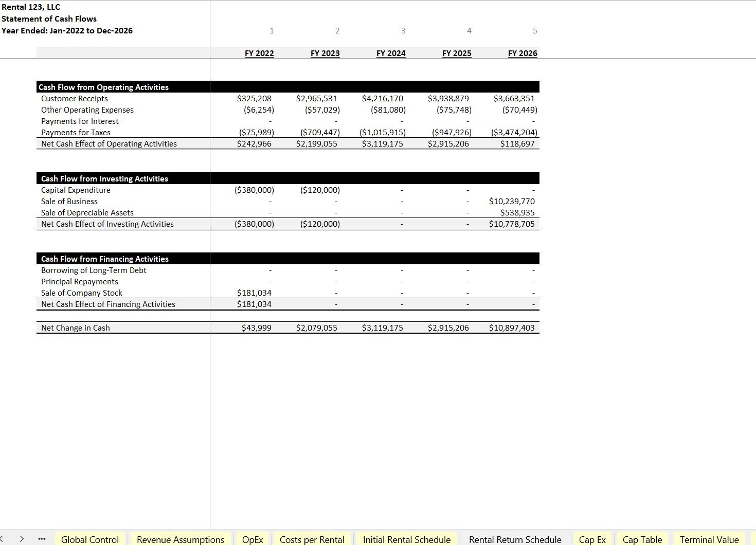Viewport: 756px width, 545px height.
Task: Select the Cap Ex sheet tab
Action: coord(592,539)
